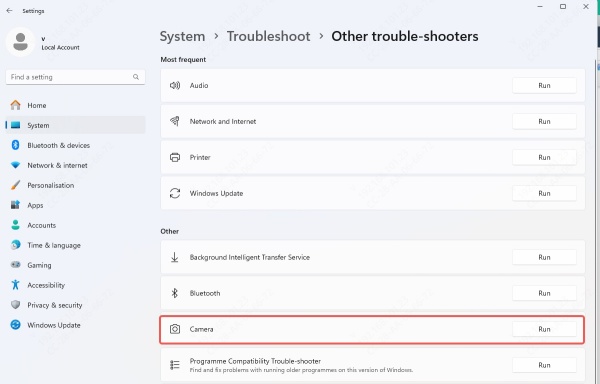Click the Local Account label

click(60, 47)
